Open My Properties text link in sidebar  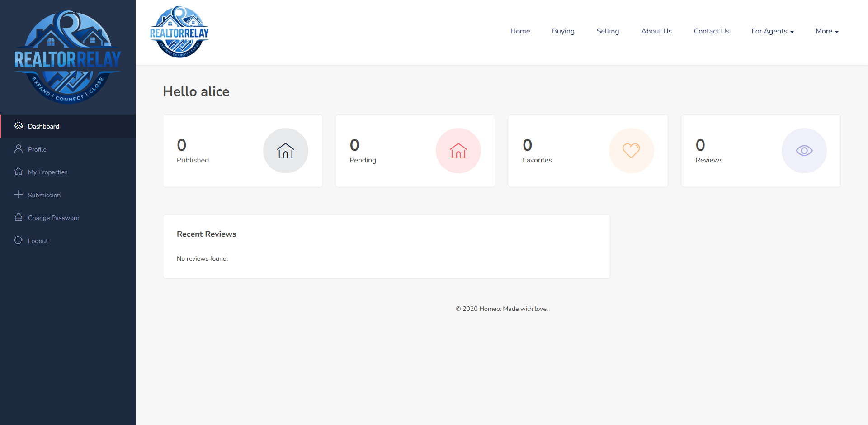47,172
